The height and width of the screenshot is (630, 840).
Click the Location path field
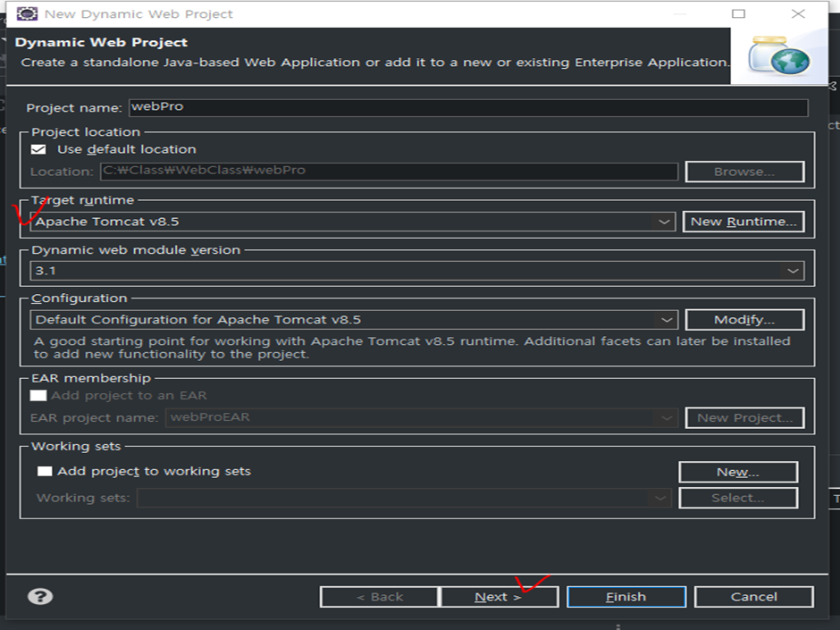click(x=389, y=171)
